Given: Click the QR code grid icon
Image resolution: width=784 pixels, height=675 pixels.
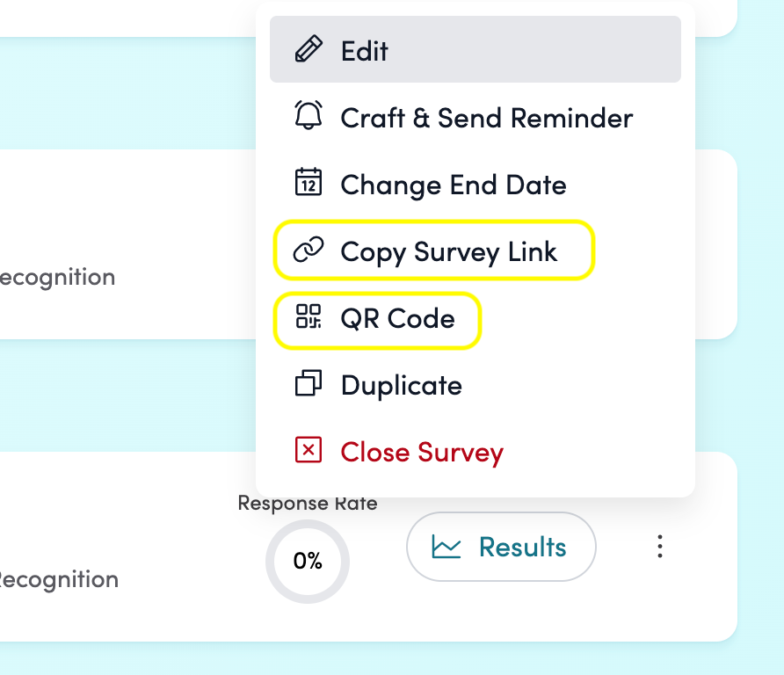Looking at the screenshot, I should (309, 317).
